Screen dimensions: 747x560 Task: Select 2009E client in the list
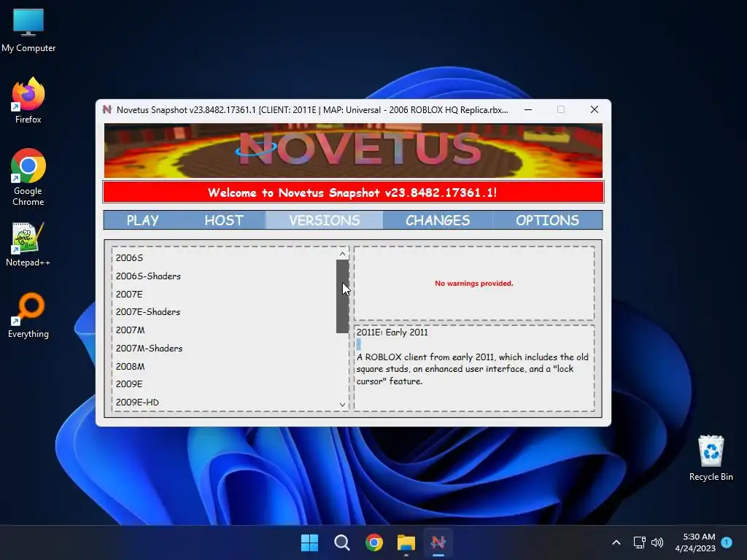[x=224, y=384]
